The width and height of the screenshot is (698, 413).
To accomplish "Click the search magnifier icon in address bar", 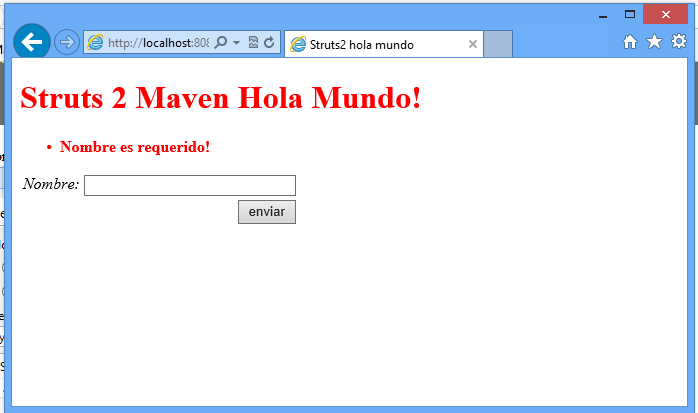I will pos(221,42).
